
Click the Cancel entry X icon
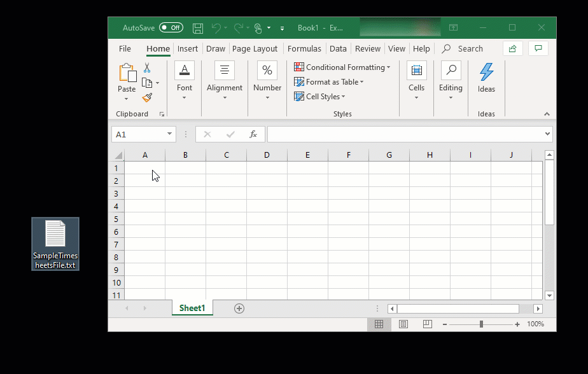pyautogui.click(x=207, y=134)
